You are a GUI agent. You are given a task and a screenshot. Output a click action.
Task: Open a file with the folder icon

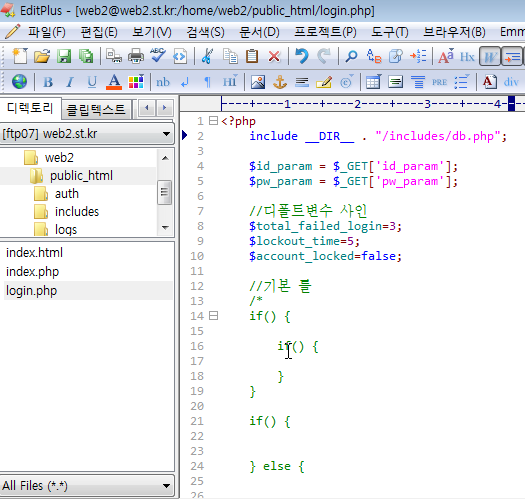tap(42, 56)
